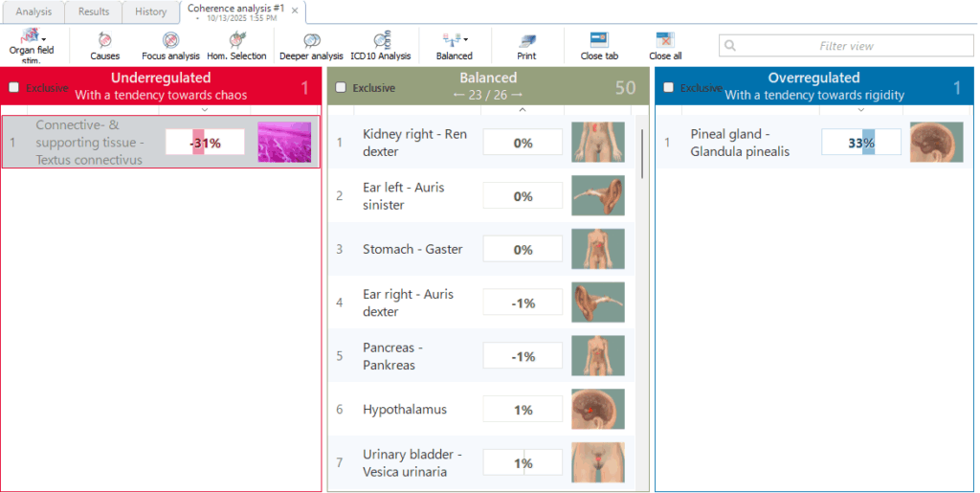The image size is (980, 493).
Task: Switch to the Results tab
Action: point(94,11)
